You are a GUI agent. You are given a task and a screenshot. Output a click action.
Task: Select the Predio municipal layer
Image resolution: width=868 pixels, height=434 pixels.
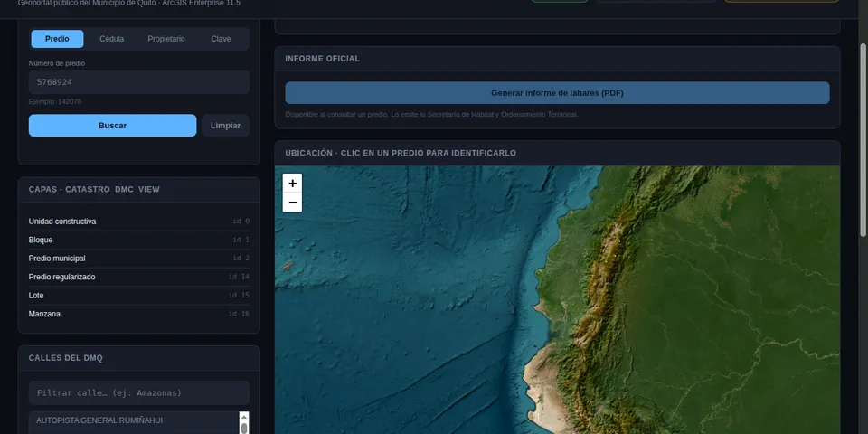click(139, 259)
